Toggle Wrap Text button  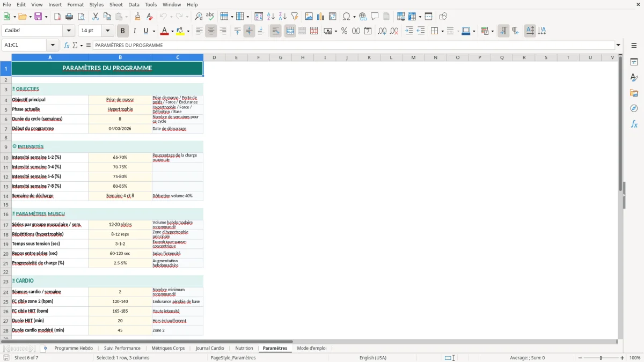point(275,31)
